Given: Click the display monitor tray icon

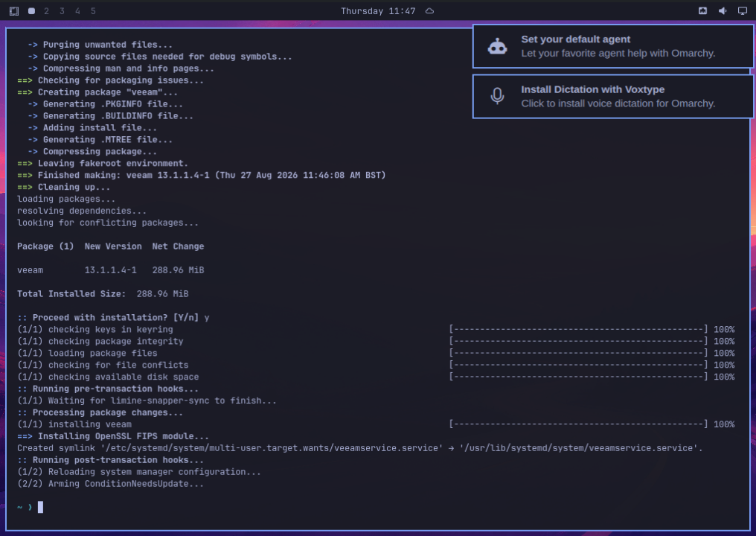Looking at the screenshot, I should point(743,11).
